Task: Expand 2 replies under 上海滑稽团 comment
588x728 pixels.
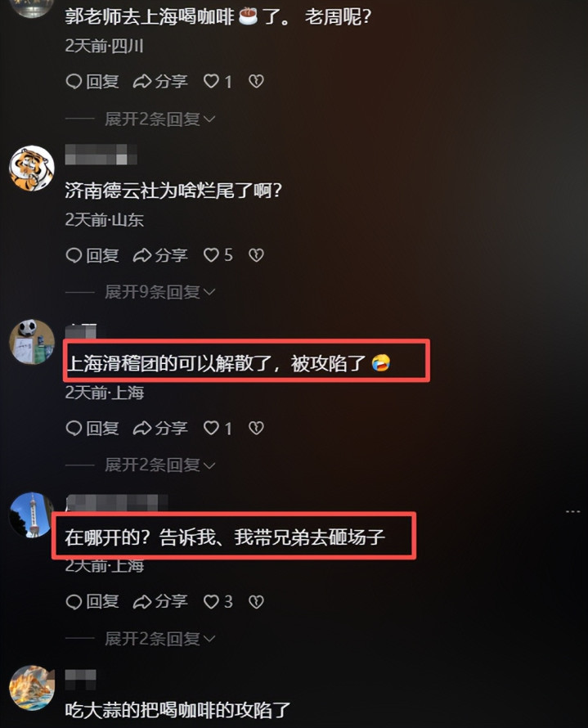Action: coord(159,465)
